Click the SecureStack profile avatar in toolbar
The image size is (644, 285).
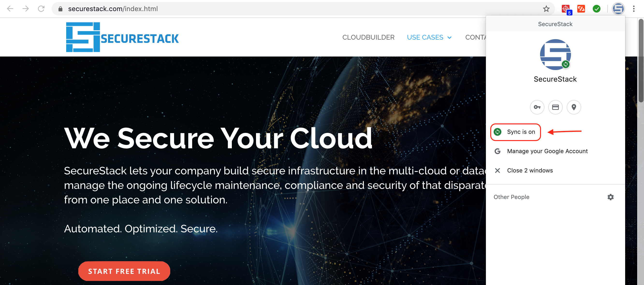click(618, 9)
